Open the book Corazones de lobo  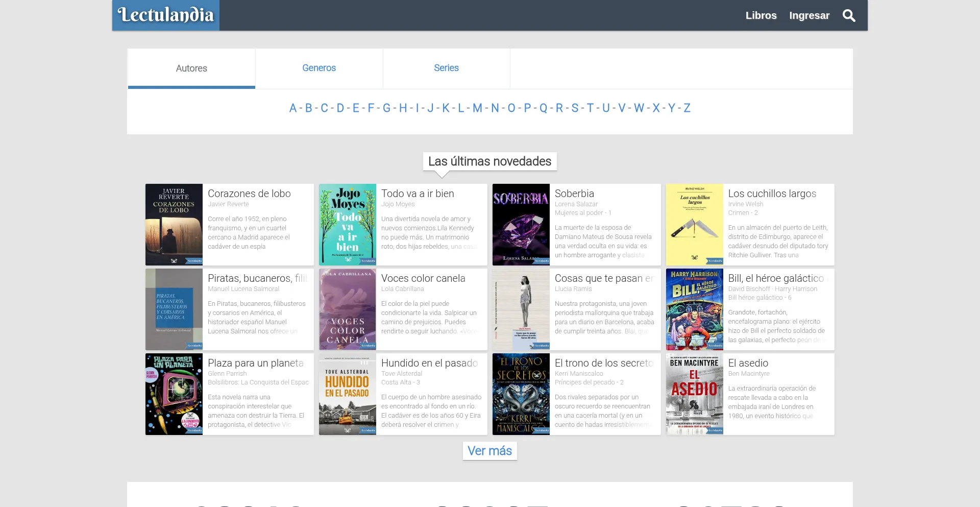(x=249, y=194)
